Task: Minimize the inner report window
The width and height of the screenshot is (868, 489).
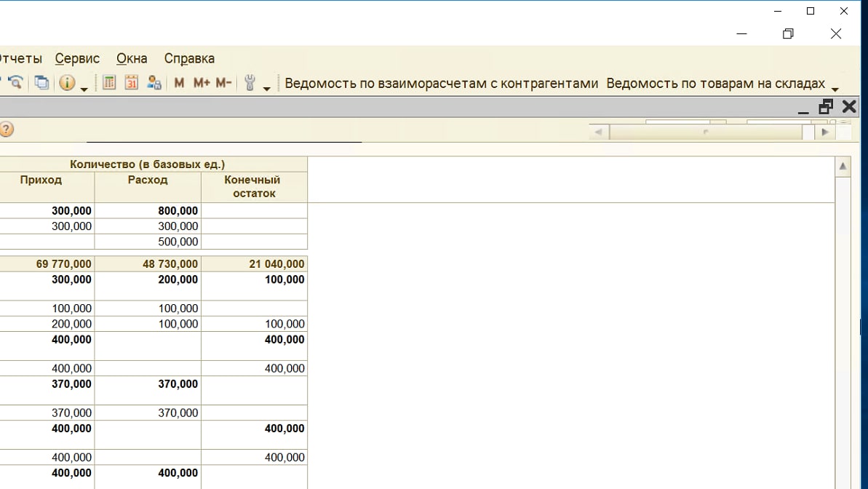Action: [x=803, y=111]
